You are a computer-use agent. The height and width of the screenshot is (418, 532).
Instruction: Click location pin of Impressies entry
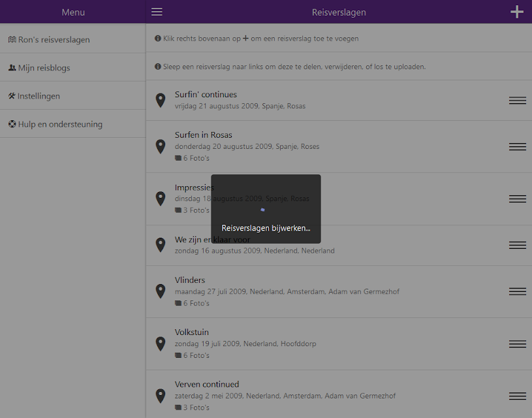(x=161, y=199)
